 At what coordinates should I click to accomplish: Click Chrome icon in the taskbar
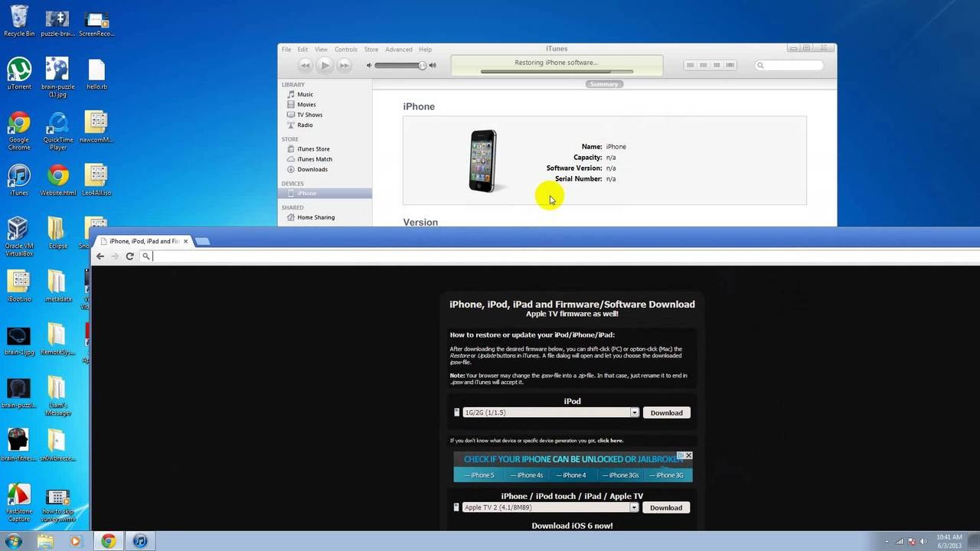coord(109,541)
